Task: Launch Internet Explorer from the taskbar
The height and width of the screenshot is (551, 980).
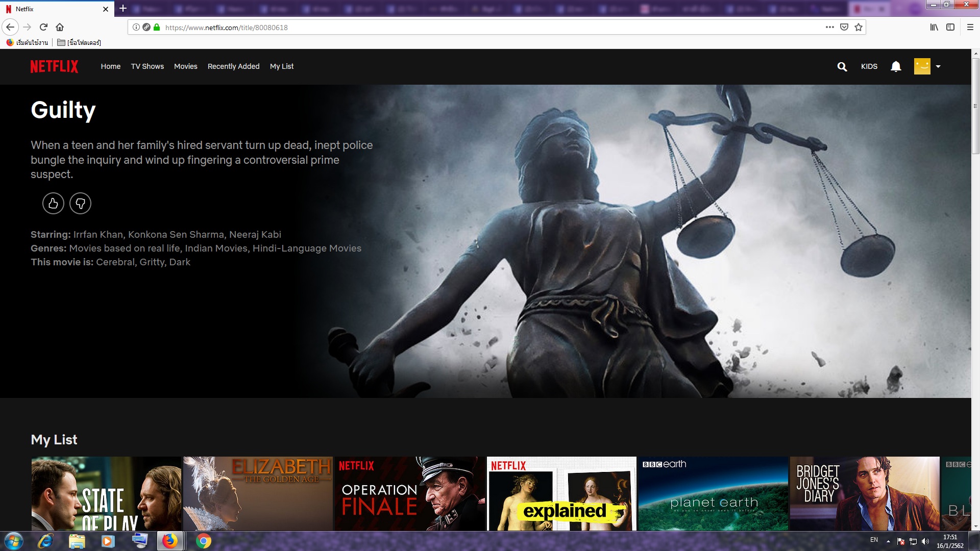Action: click(x=45, y=541)
